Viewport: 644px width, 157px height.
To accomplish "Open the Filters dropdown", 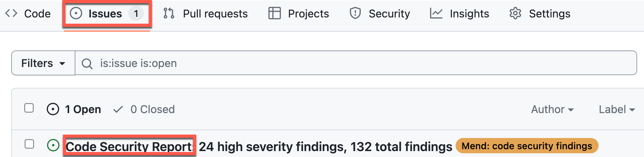I will pos(43,63).
